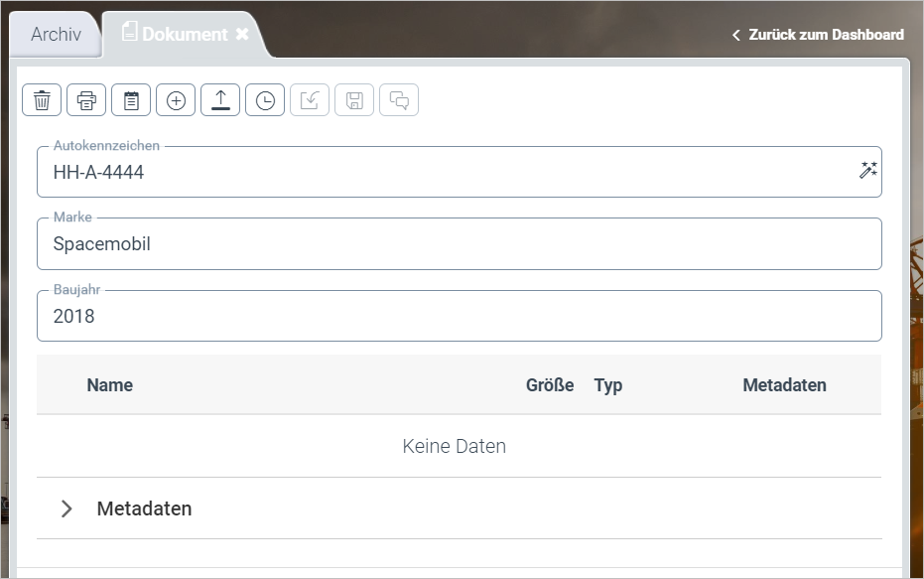Open history via the clock icon
924x579 pixels.
tap(265, 100)
